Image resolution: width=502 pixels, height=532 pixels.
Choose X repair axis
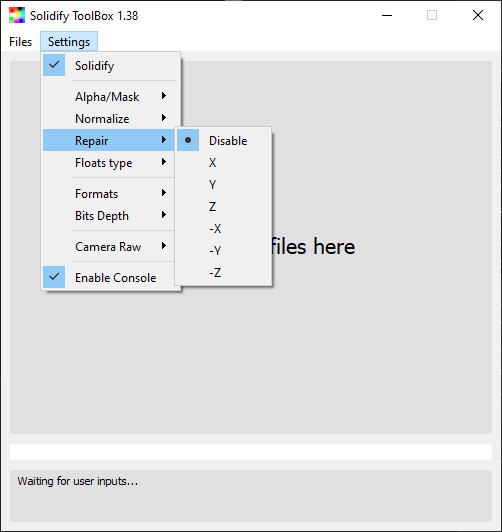(x=223, y=163)
